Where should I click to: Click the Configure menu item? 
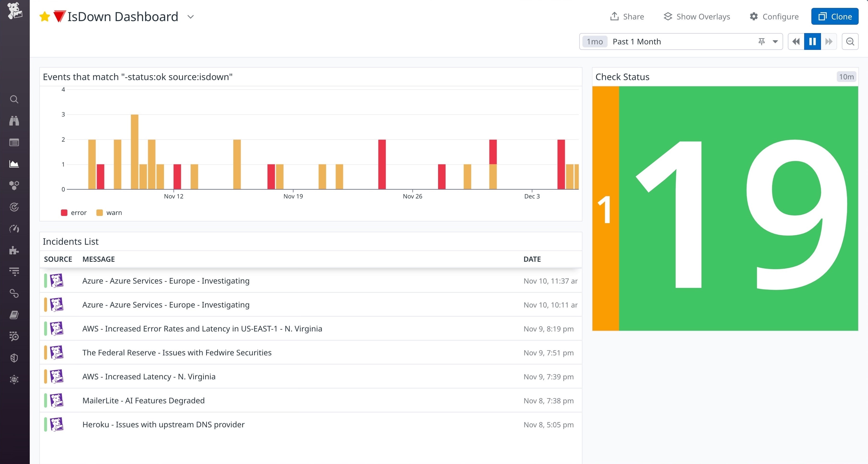point(774,16)
